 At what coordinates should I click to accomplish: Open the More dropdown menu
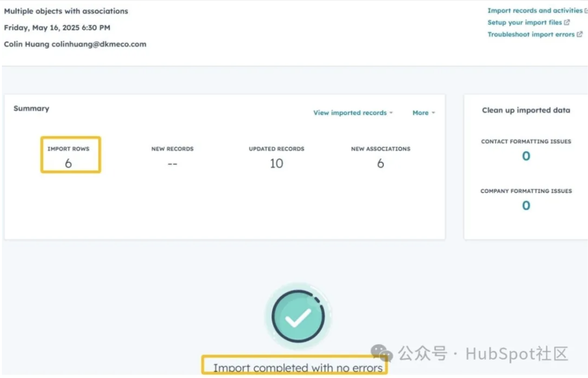[420, 113]
